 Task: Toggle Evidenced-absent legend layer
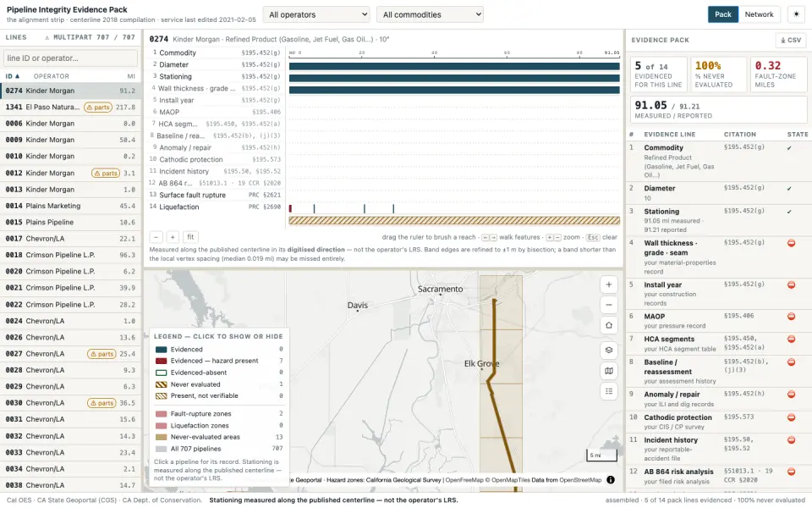[218, 373]
